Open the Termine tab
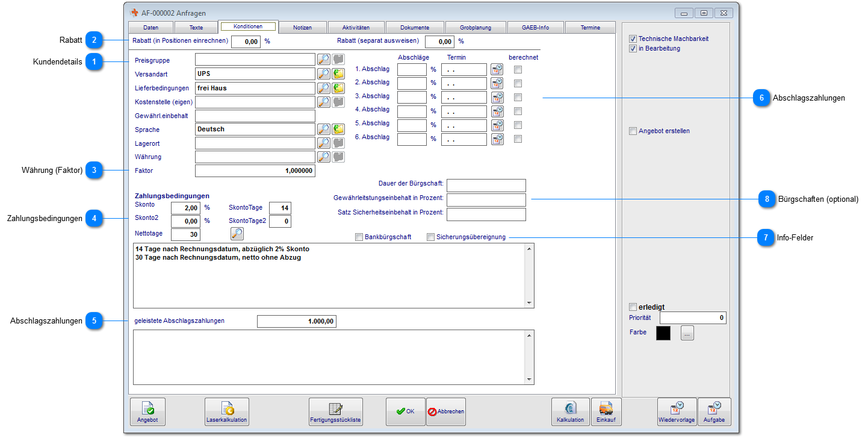 pyautogui.click(x=591, y=28)
